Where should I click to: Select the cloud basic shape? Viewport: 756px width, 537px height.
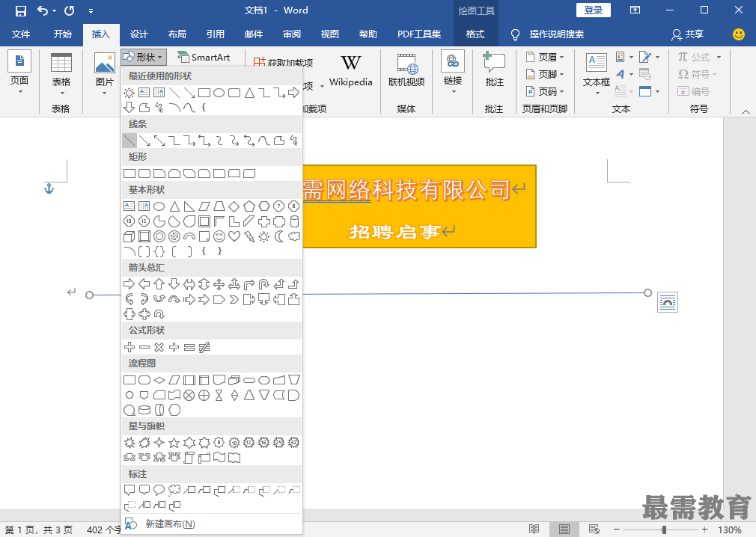[293, 236]
